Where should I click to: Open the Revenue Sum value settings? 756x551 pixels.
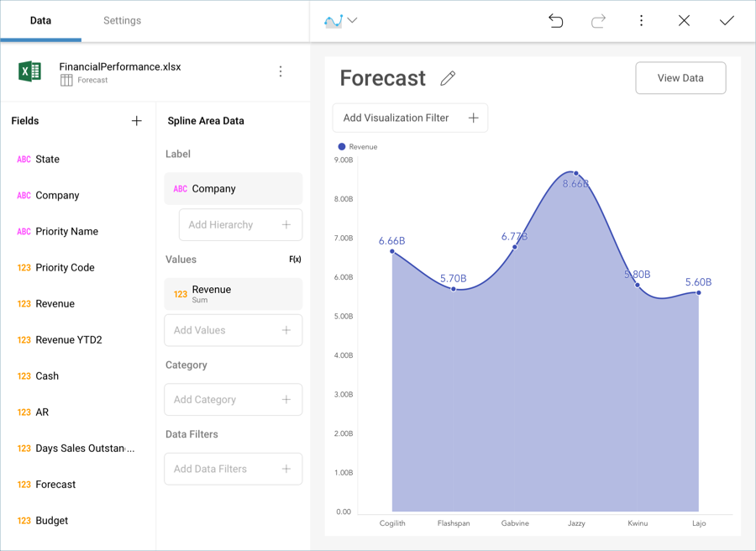coord(233,294)
